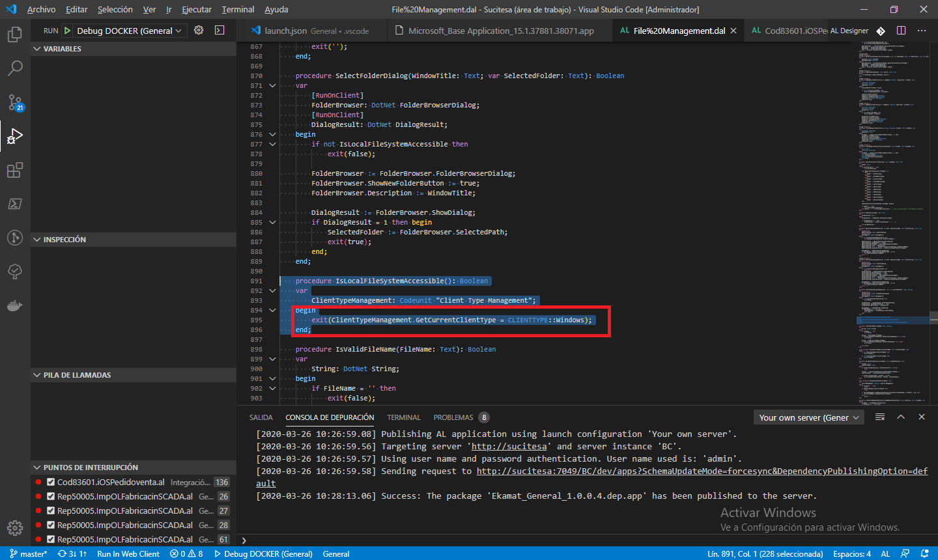Open debug console icon in Run header
Image resolution: width=938 pixels, height=560 pixels.
(220, 31)
